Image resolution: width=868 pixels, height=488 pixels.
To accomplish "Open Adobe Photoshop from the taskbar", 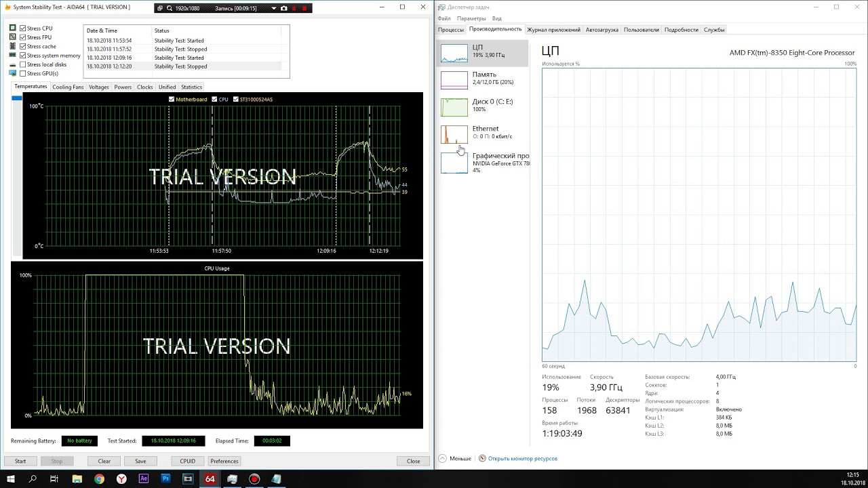I will tap(165, 479).
